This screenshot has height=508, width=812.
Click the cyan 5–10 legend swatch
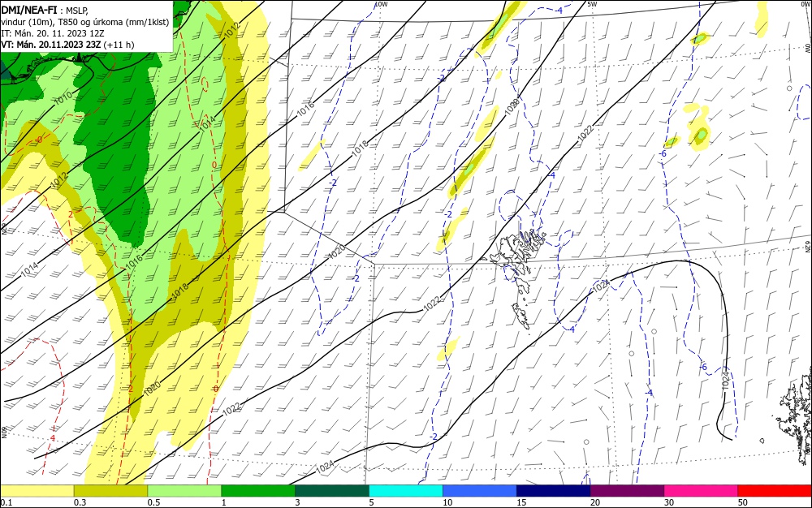click(x=406, y=491)
